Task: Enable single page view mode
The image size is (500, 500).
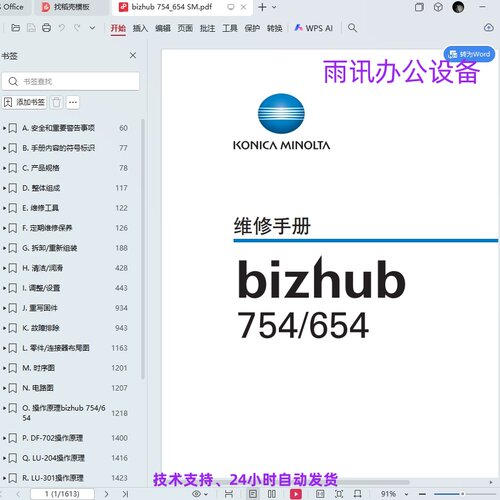Action: coord(253,494)
